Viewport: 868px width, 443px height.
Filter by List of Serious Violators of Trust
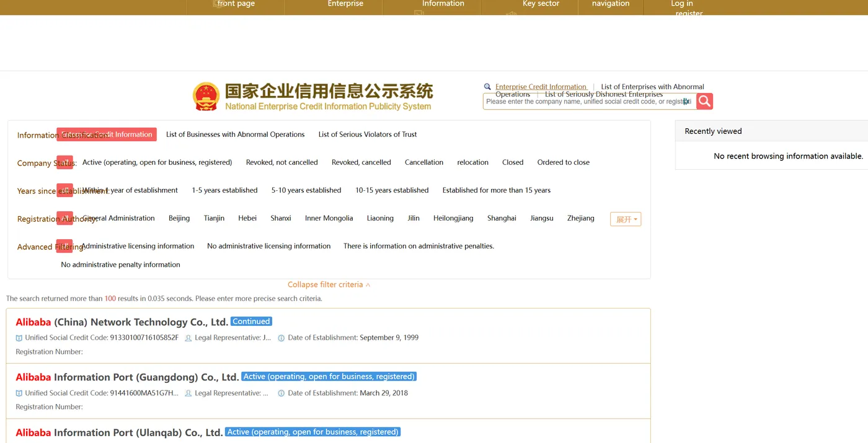coord(368,134)
